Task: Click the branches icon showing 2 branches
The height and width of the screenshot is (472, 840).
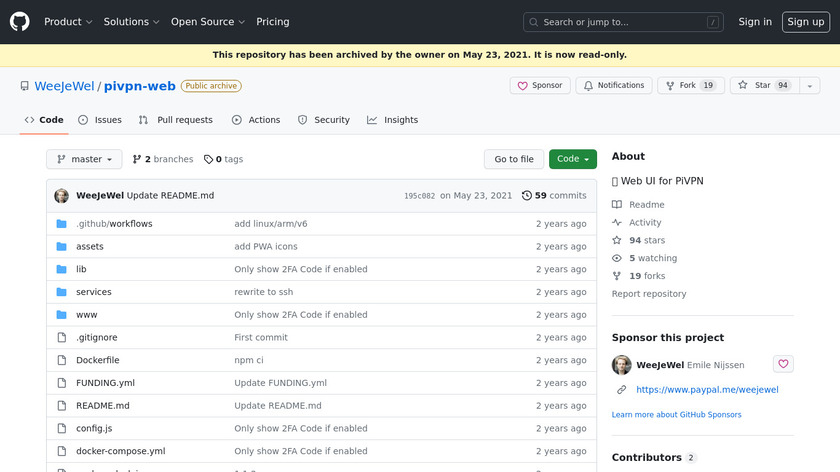Action: 137,159
